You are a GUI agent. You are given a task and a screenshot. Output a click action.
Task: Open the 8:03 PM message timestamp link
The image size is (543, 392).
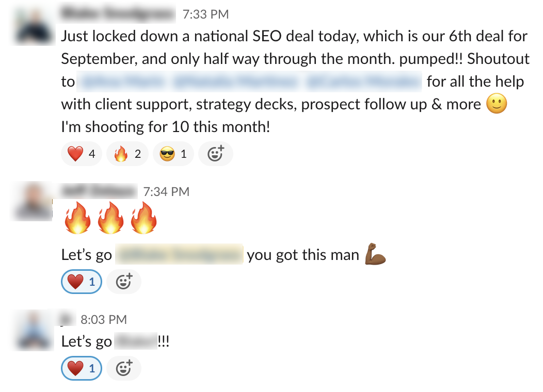click(x=103, y=320)
